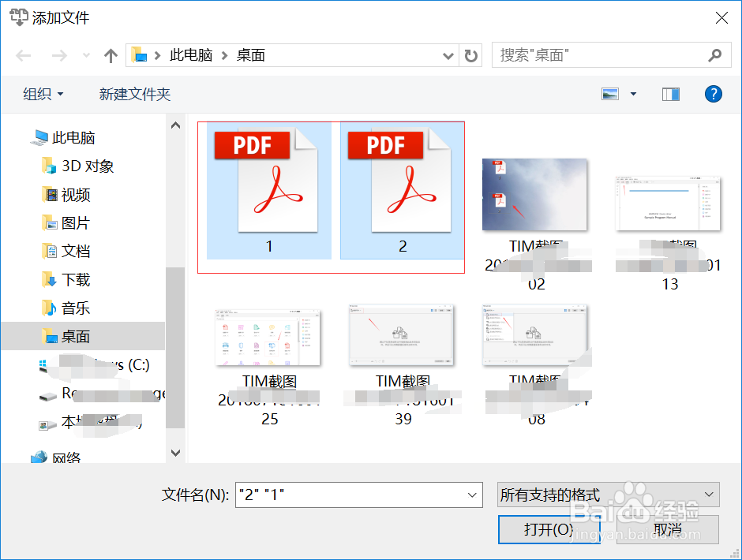Image resolution: width=742 pixels, height=560 pixels.
Task: Open the 下载 folder in sidebar
Action: pos(66,279)
